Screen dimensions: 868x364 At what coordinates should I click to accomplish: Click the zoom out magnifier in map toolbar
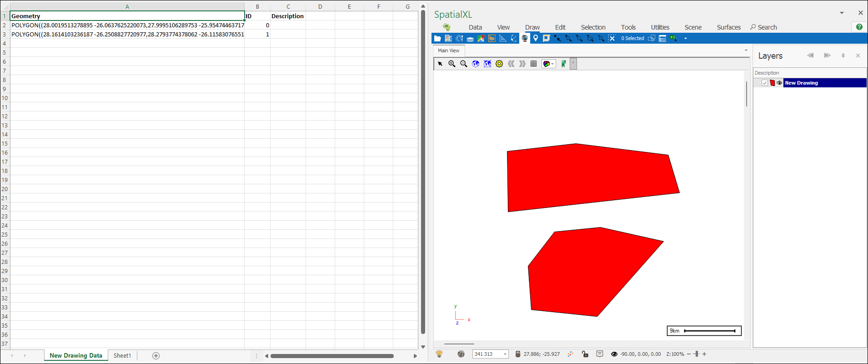point(464,64)
